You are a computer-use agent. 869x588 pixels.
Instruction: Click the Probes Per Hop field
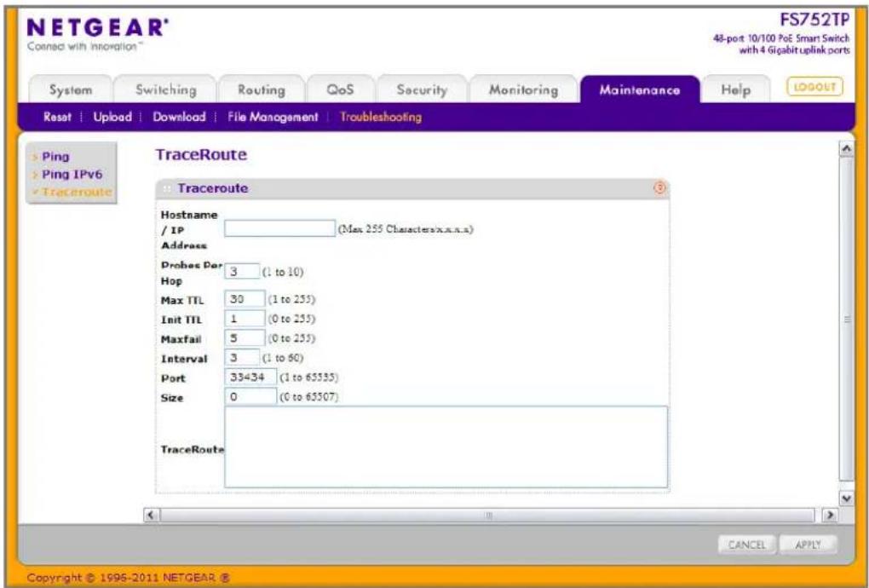pos(242,272)
